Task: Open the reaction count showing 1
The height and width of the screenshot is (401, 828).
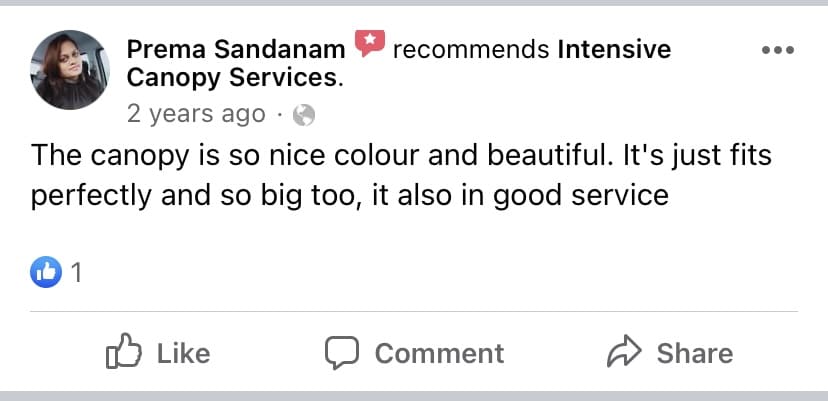Action: [x=76, y=272]
